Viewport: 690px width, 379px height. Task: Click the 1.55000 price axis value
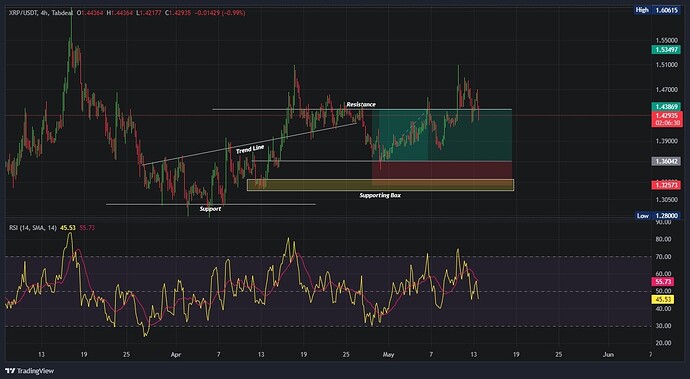[666, 40]
